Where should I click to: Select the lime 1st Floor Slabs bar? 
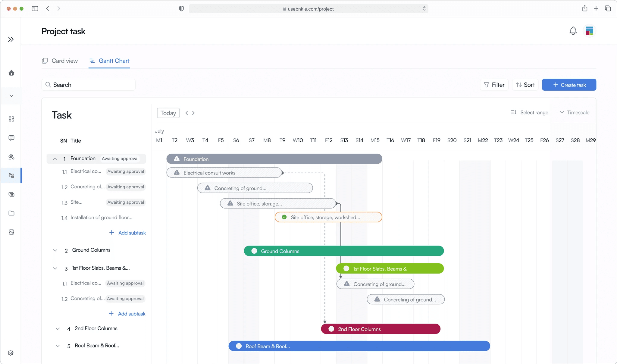click(390, 268)
